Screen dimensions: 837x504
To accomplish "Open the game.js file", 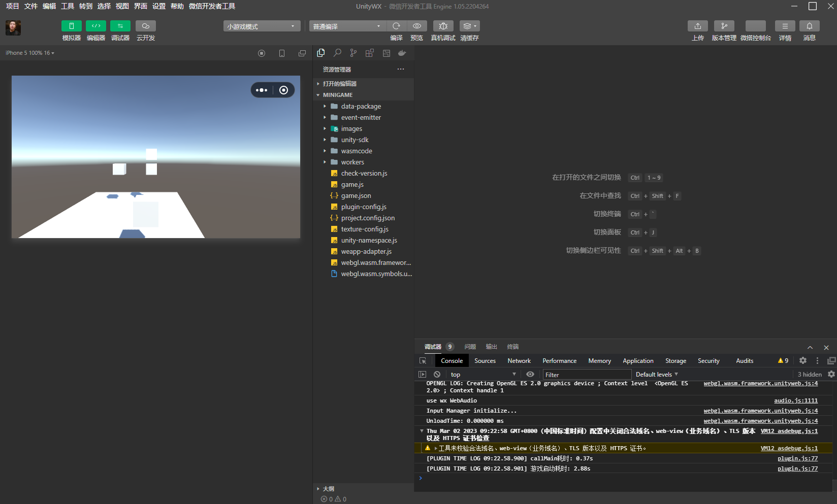I will pyautogui.click(x=363, y=184).
